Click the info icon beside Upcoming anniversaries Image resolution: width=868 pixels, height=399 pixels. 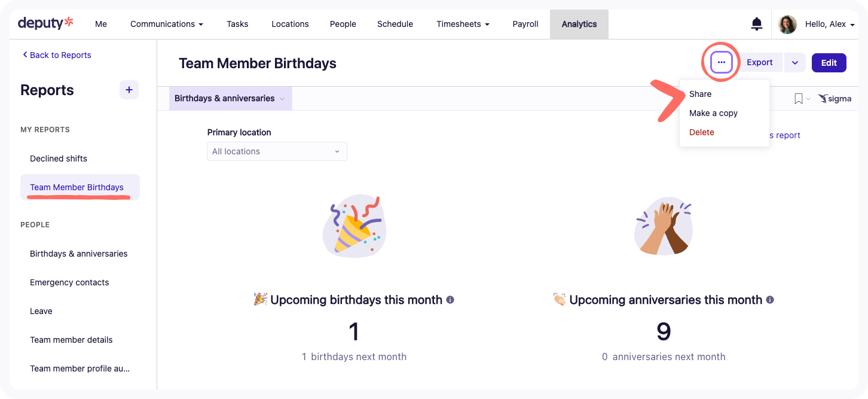pos(770,299)
